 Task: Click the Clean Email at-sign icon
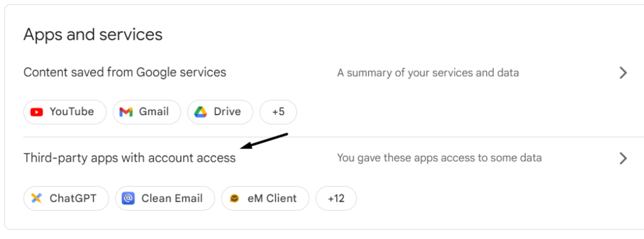128,199
